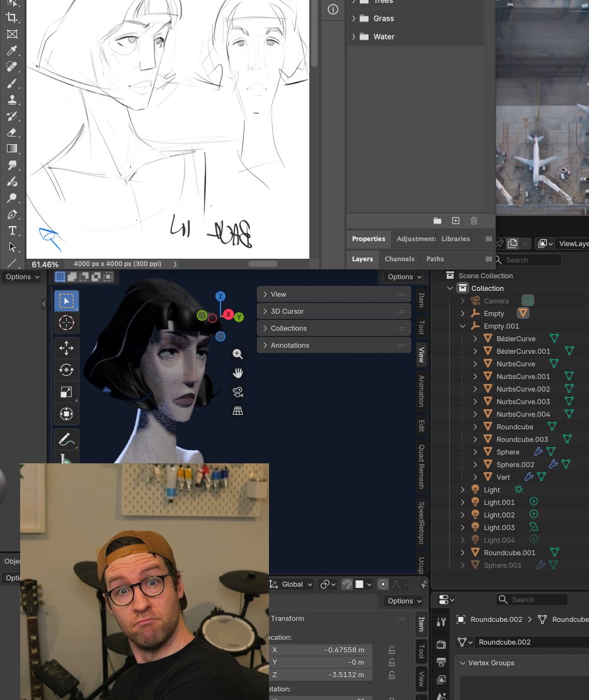Open the Animation sidebar tab
Viewport: 589px width, 700px height.
pyautogui.click(x=421, y=391)
